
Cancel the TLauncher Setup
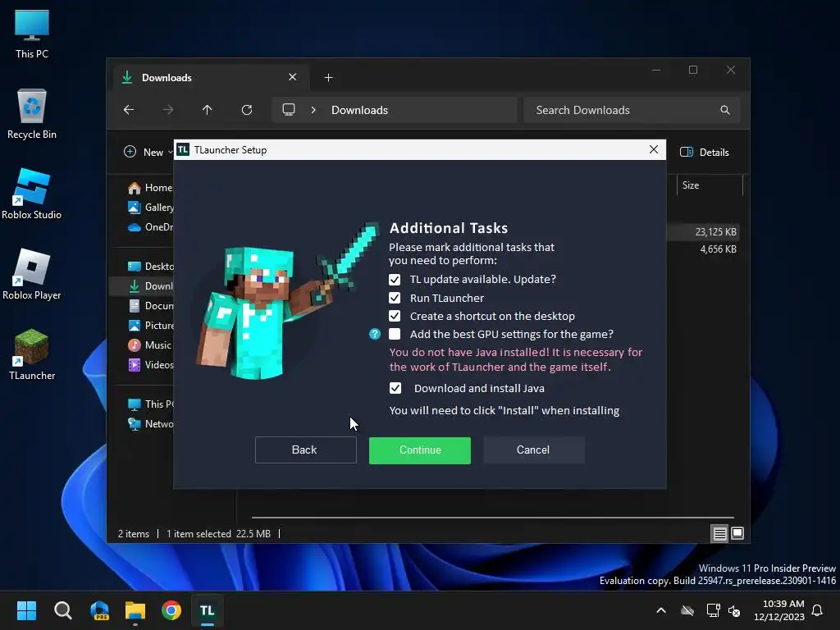coord(533,450)
